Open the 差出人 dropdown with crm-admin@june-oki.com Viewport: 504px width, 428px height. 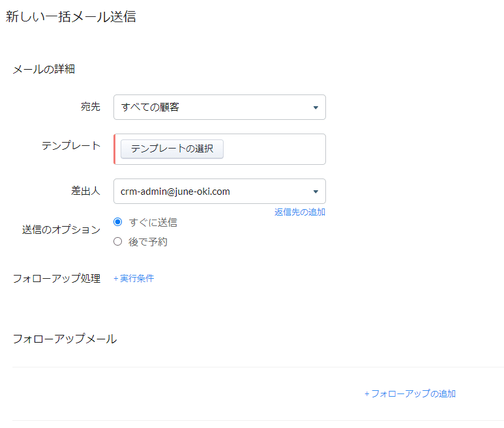(x=209, y=192)
